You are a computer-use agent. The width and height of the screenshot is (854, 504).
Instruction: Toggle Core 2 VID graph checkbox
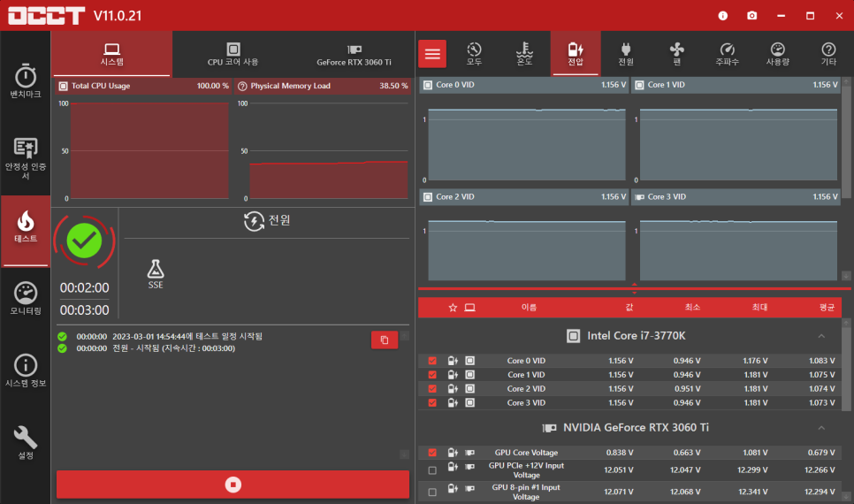[432, 389]
